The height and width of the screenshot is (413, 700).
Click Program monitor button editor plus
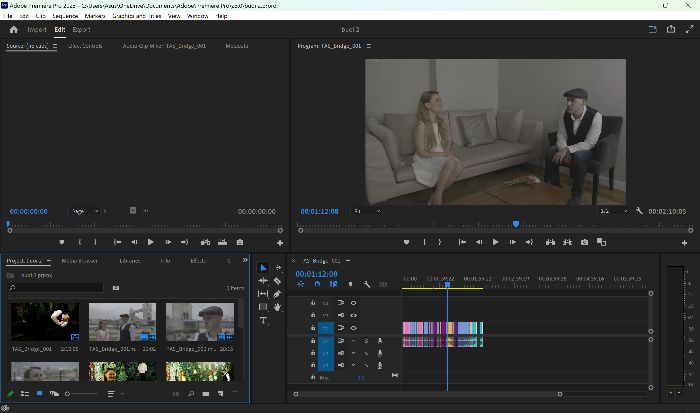(x=684, y=243)
